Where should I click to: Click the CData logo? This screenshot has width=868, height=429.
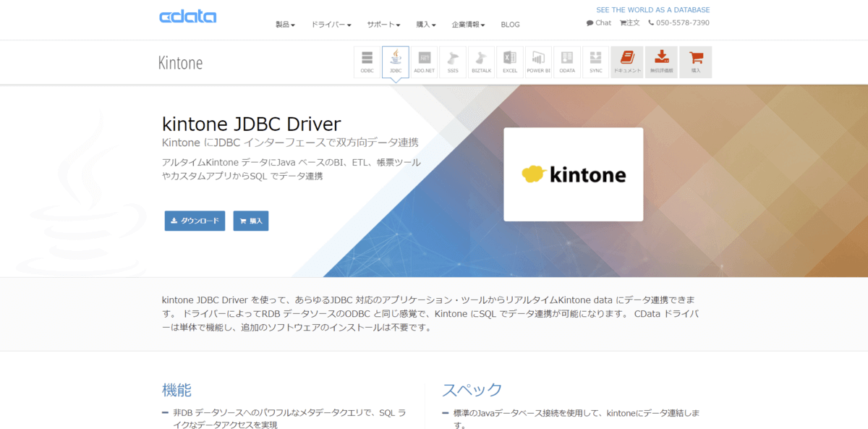tap(187, 17)
